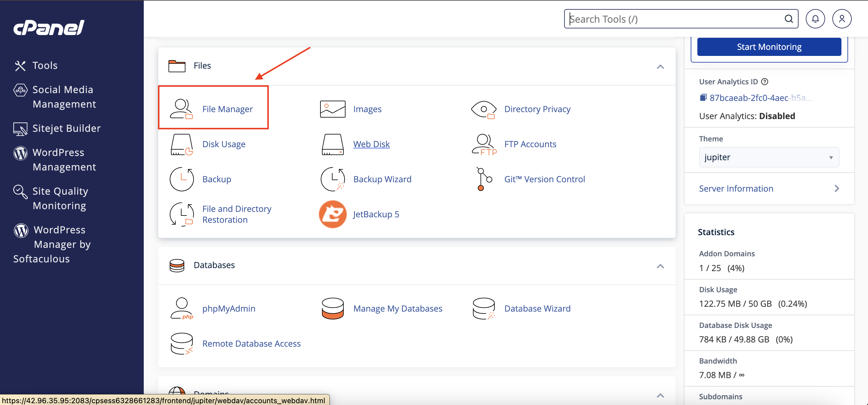
Task: Click the FTP Accounts link
Action: coord(530,144)
